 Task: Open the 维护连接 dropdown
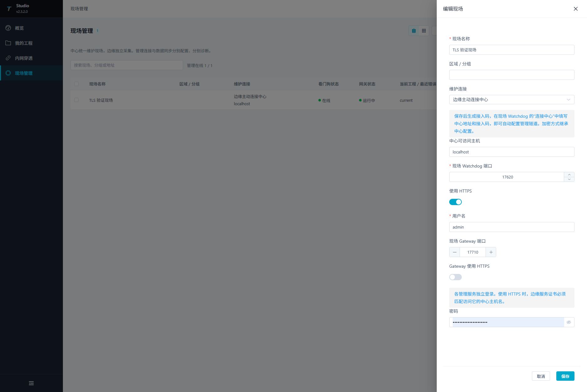[512, 100]
